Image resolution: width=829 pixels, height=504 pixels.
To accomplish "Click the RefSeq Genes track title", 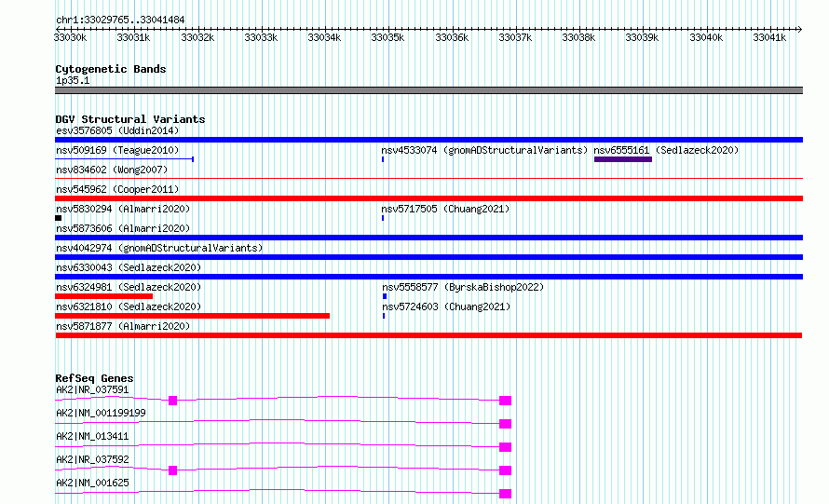I will tap(94, 378).
